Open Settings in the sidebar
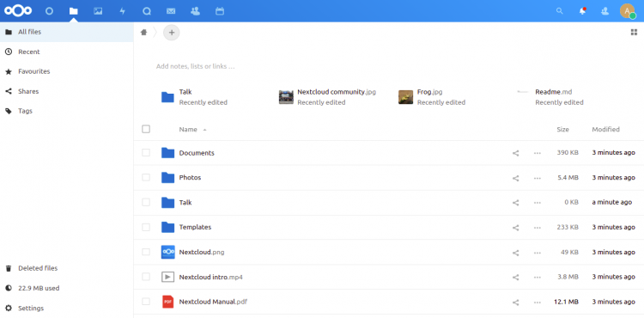Image resolution: width=644 pixels, height=318 pixels. [66, 309]
